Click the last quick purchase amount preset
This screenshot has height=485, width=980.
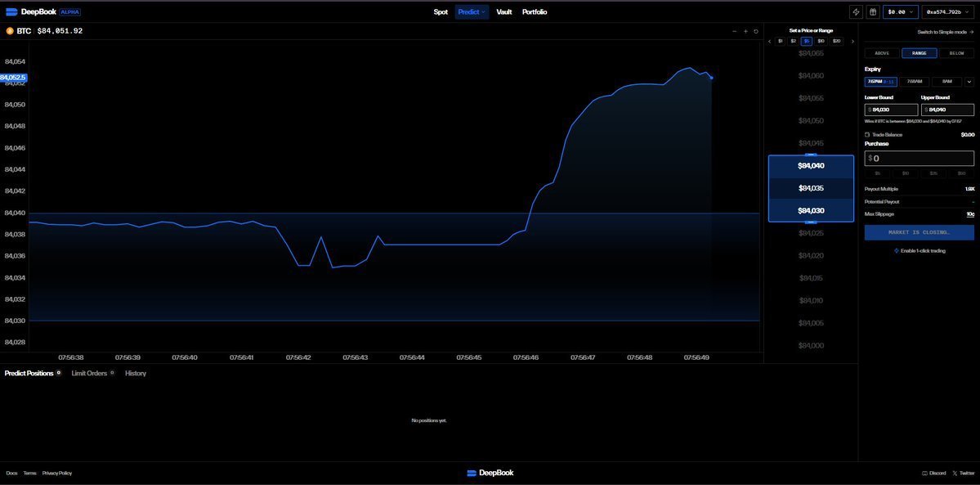961,173
